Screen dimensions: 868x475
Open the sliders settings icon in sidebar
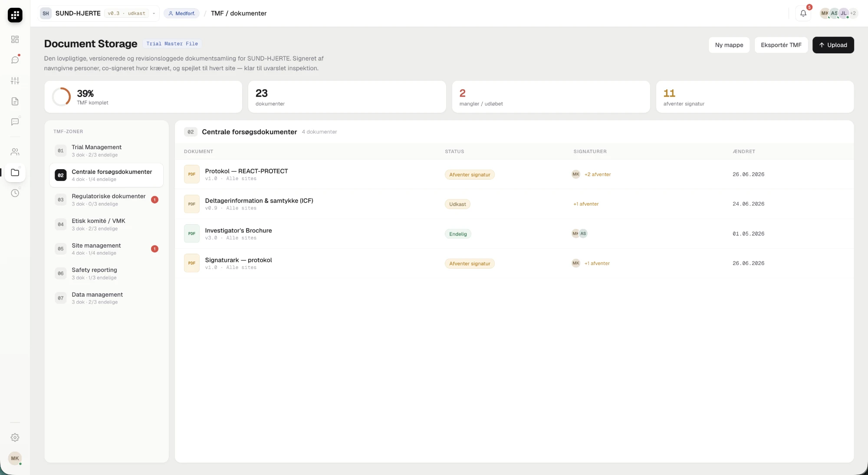(x=15, y=81)
